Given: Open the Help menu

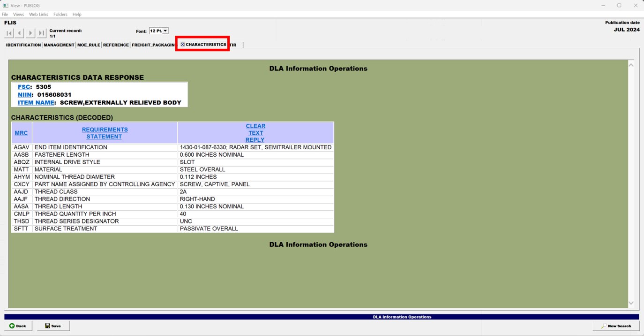Looking at the screenshot, I should [77, 15].
